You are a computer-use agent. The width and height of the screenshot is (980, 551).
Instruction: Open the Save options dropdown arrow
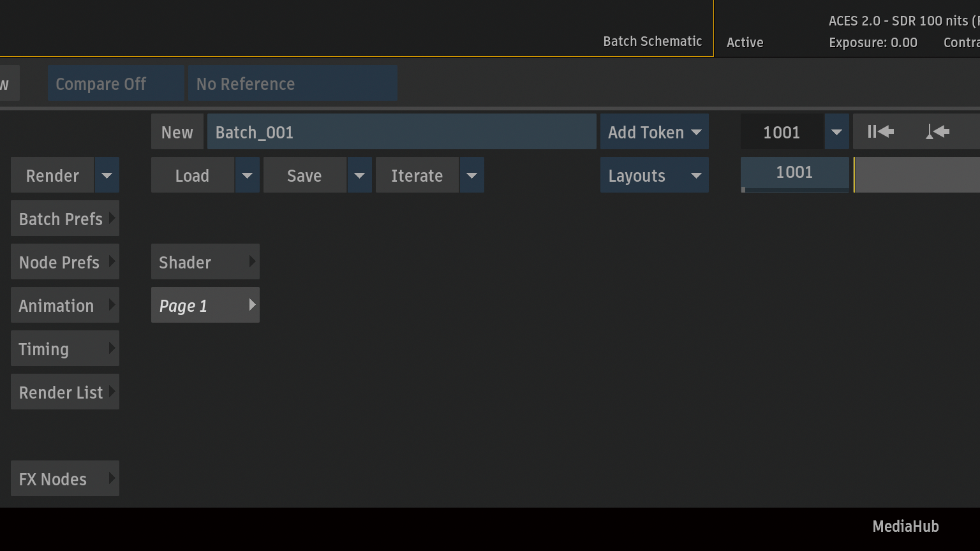click(x=359, y=175)
